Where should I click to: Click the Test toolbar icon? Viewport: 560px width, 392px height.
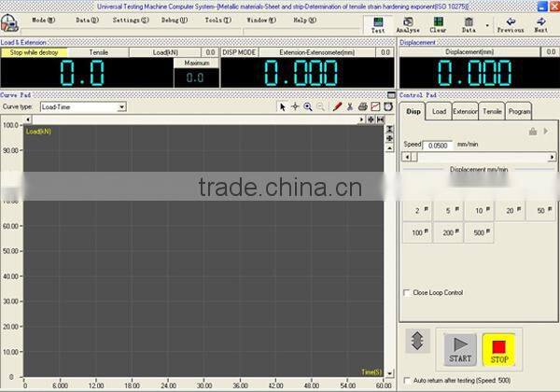378,25
